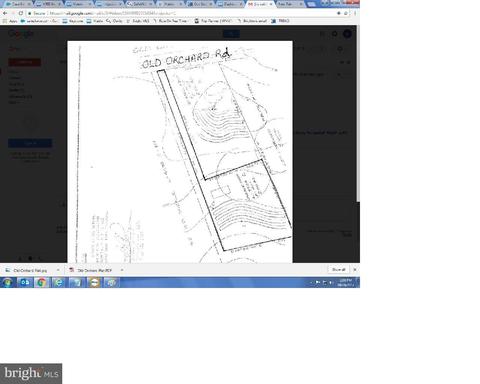Open a new browser tab
480x384 pixels.
[311, 4]
